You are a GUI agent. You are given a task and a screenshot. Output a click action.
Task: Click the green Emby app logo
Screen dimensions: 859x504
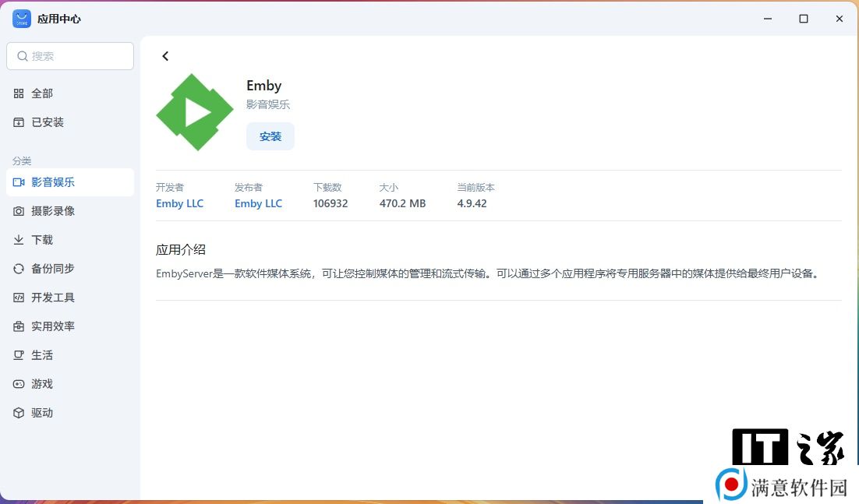tap(195, 113)
